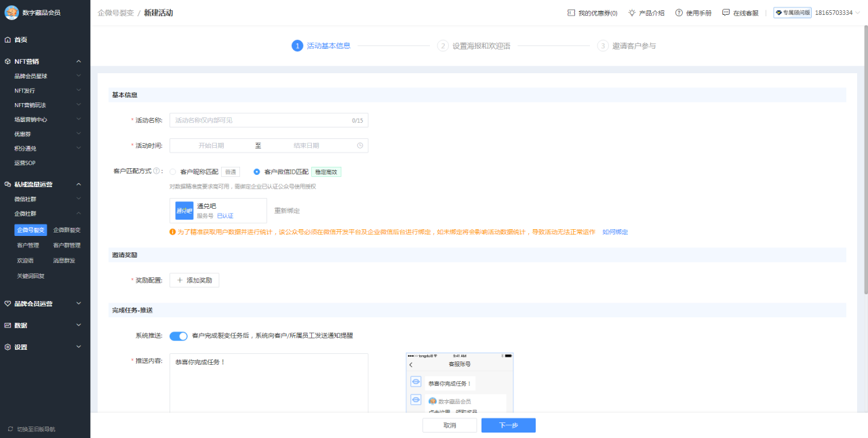Expand the 品牌会员星球 submenu
Viewport: 868px width, 438px height.
pos(79,76)
